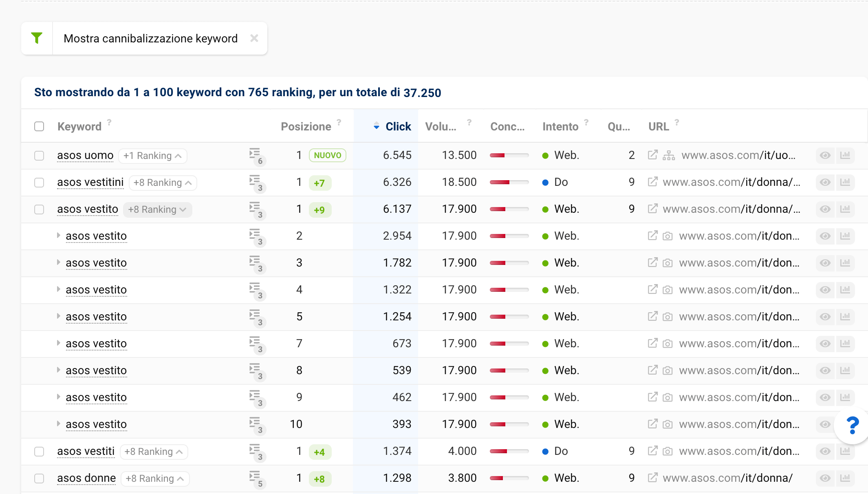
Task: Click the +7 position change badge
Action: [320, 183]
